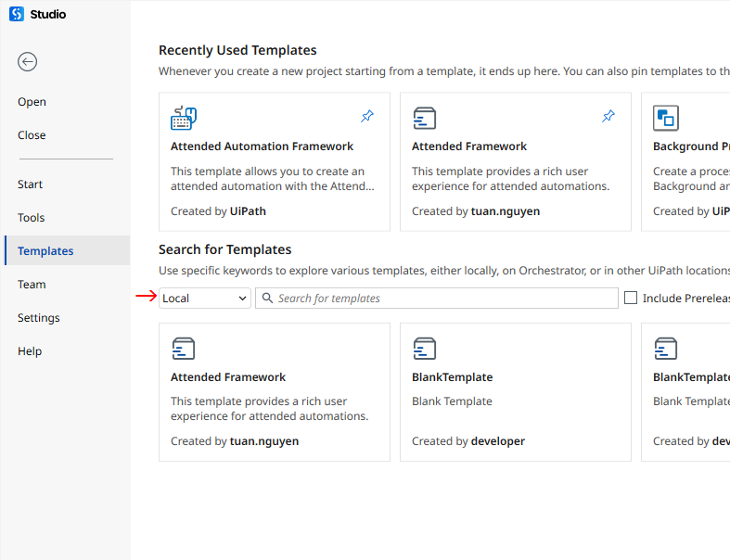
Task: Open the Help section
Action: pos(30,351)
